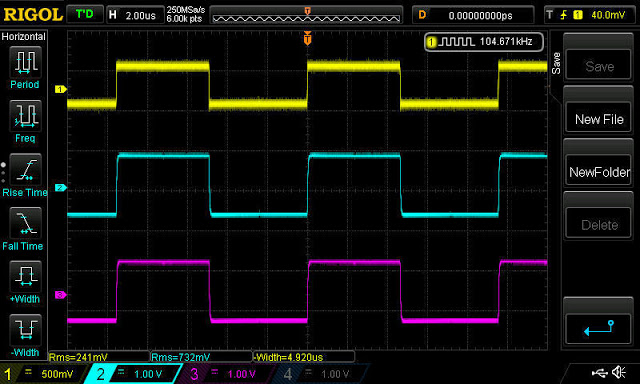This screenshot has height=384, width=640.
Task: Click the orange trigger position marker
Action: (307, 38)
